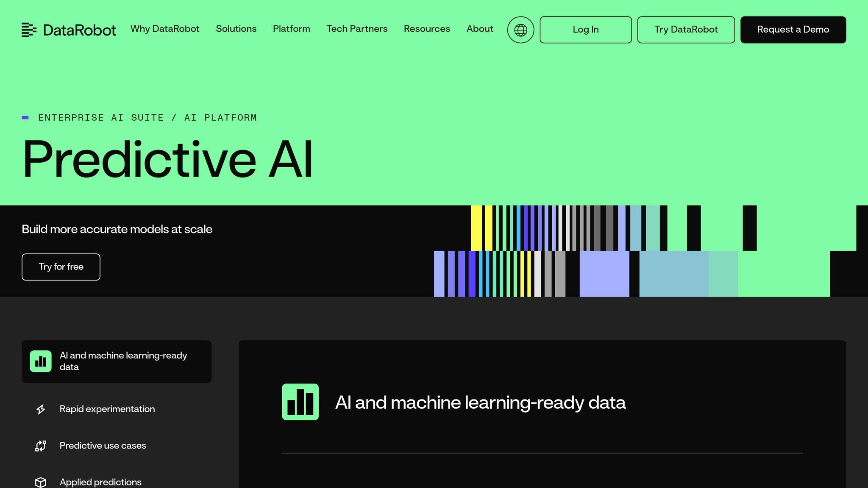Click the content panel heading 'AI and machine learning-ready data'

(x=480, y=402)
